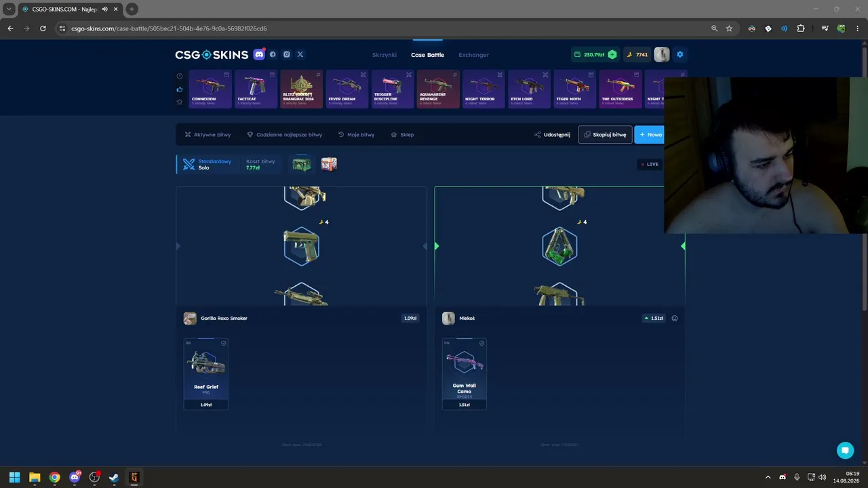Image resolution: width=868 pixels, height=488 pixels.
Task: Open the Tiger Moth drop card
Action: tap(575, 89)
